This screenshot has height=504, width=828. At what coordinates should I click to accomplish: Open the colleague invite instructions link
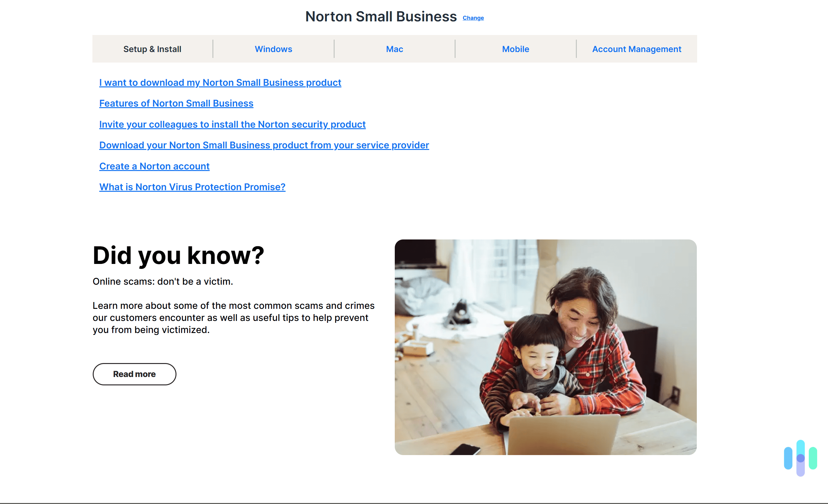tap(232, 124)
